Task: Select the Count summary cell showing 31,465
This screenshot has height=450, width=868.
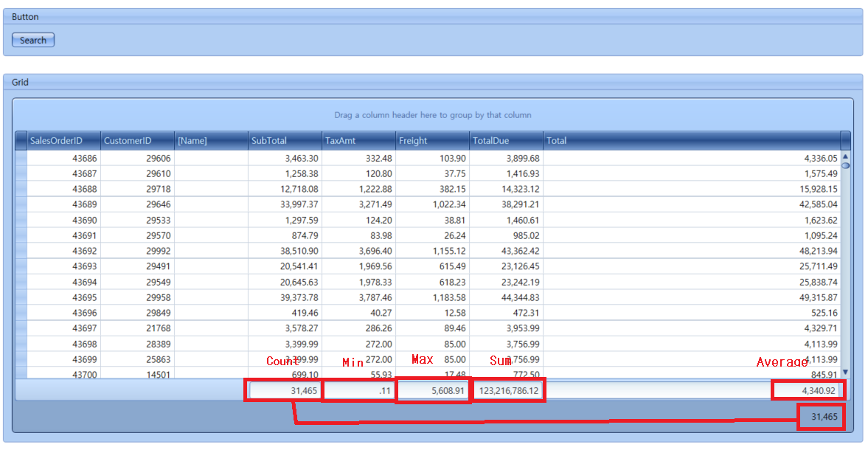Action: coord(284,390)
